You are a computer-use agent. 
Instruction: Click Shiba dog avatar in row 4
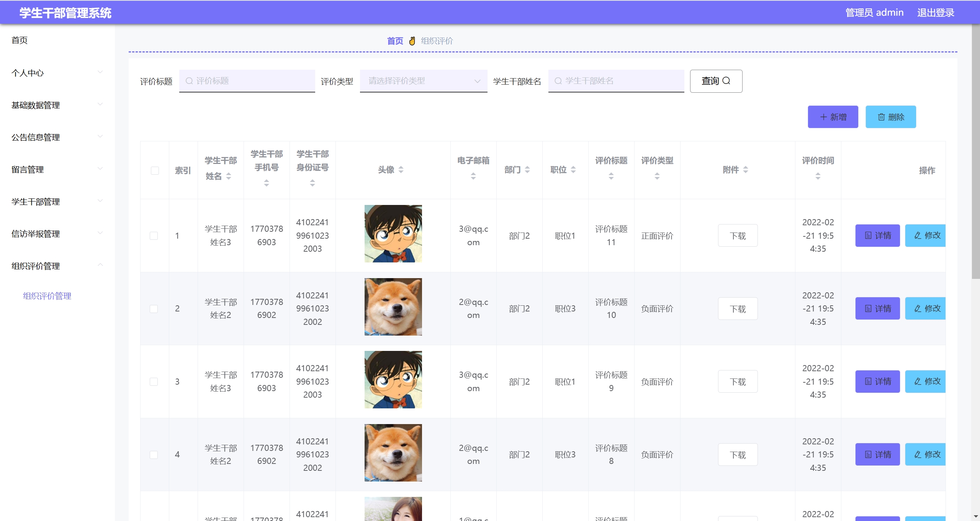pyautogui.click(x=393, y=453)
